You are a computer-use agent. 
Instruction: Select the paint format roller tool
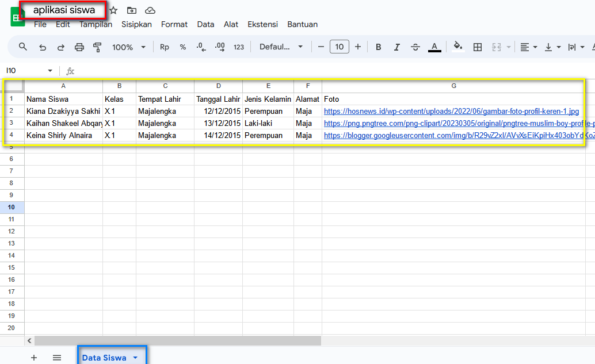(97, 47)
